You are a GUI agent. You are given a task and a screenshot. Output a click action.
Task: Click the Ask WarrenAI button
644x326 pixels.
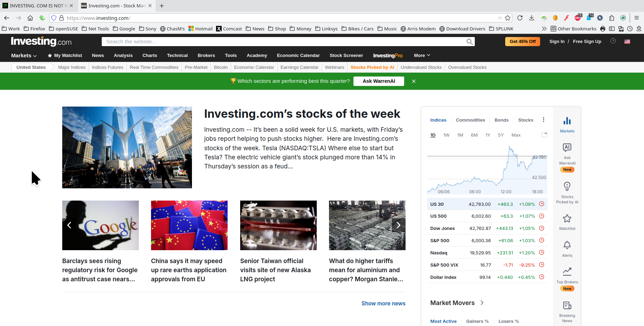click(379, 81)
